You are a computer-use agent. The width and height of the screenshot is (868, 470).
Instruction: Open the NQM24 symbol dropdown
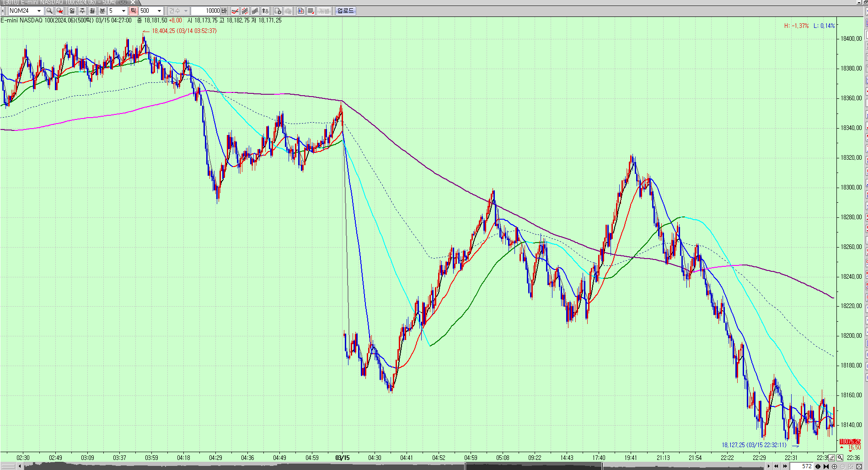pyautogui.click(x=39, y=11)
